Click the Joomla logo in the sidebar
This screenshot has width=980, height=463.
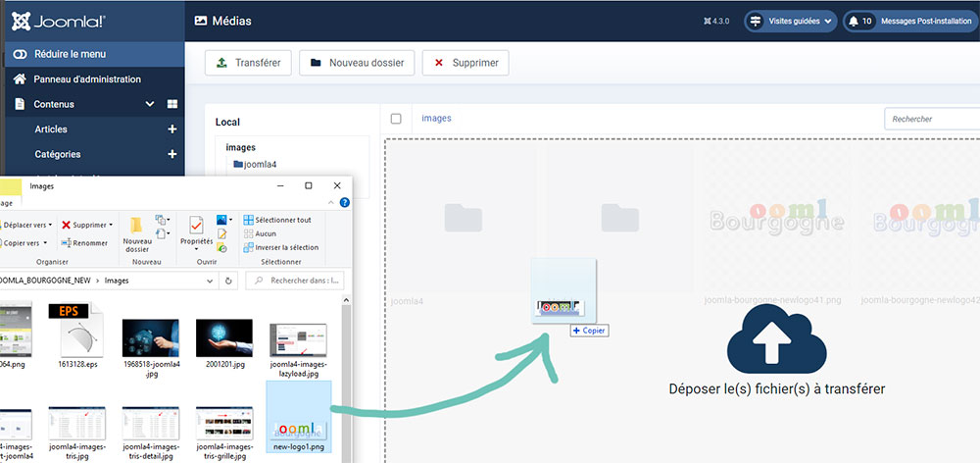point(59,22)
